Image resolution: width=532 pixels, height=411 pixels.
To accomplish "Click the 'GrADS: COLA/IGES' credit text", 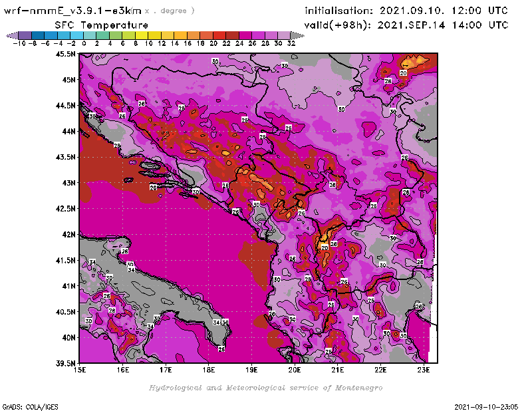I will point(30,407).
